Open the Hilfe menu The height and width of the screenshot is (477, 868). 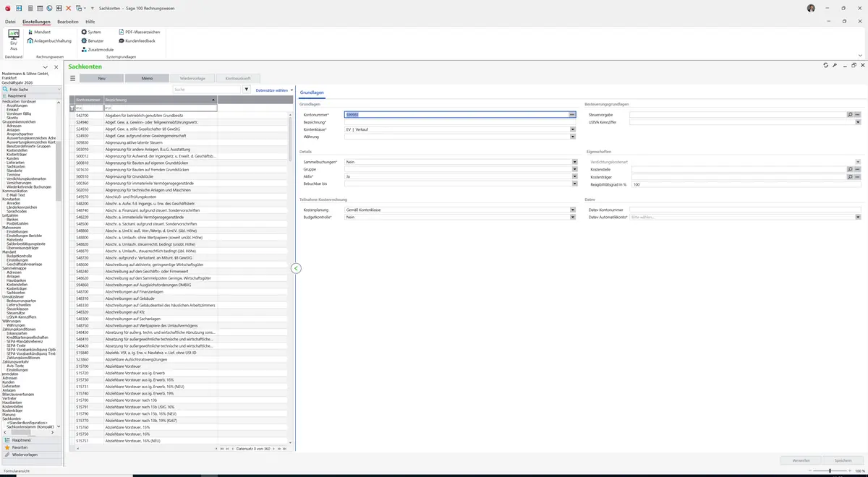[x=90, y=22]
